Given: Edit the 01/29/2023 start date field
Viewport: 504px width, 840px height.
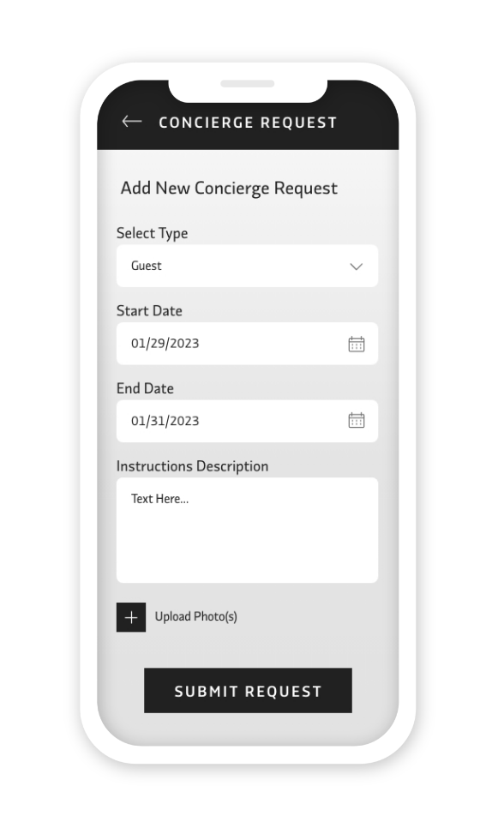Looking at the screenshot, I should 247,344.
